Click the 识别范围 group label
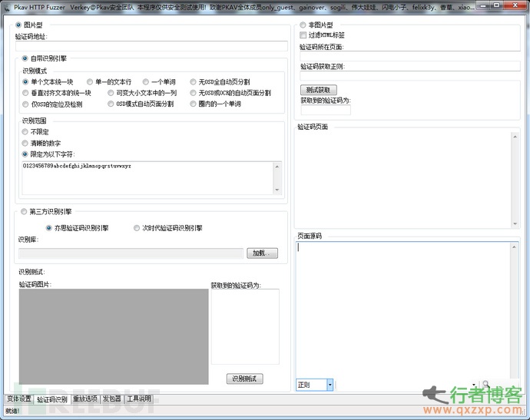The height and width of the screenshot is (420, 530). click(x=35, y=121)
